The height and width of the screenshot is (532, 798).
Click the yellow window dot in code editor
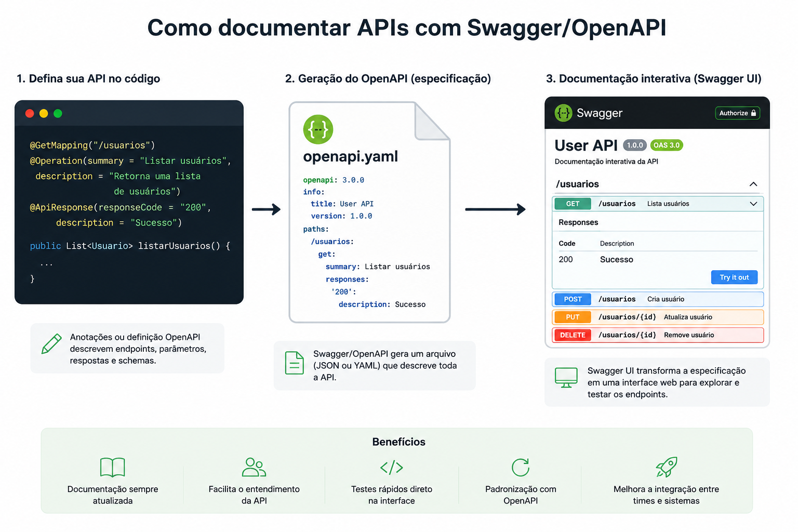pyautogui.click(x=44, y=113)
